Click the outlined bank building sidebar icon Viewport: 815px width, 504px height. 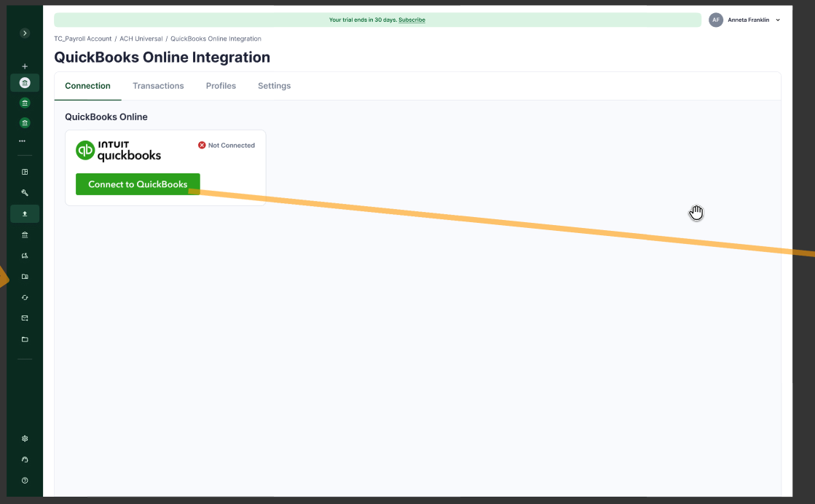[x=25, y=235]
